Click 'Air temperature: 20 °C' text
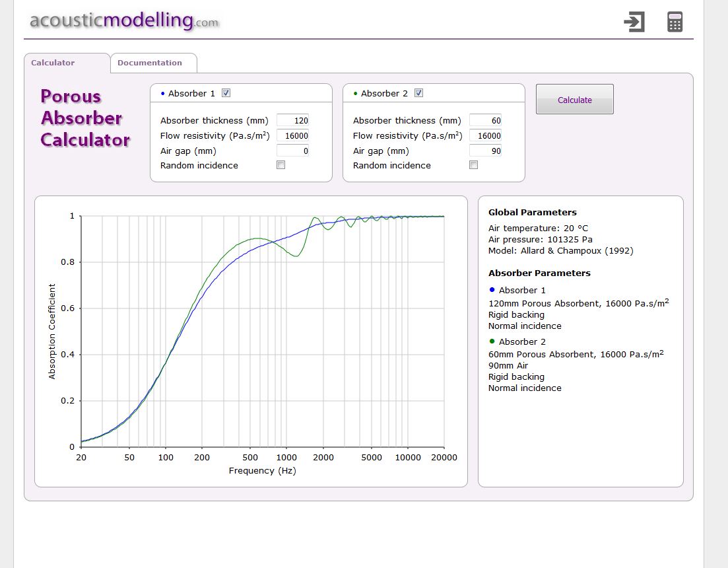The image size is (728, 568). 538,228
